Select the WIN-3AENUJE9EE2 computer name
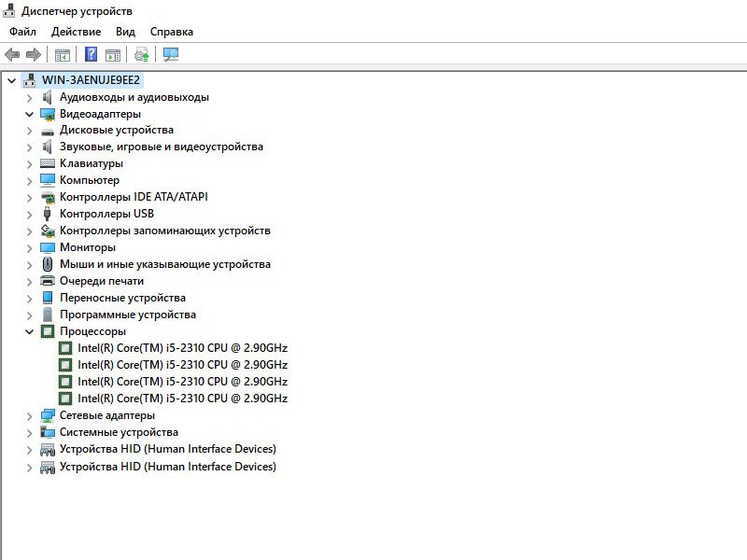This screenshot has width=747, height=560. tap(91, 80)
